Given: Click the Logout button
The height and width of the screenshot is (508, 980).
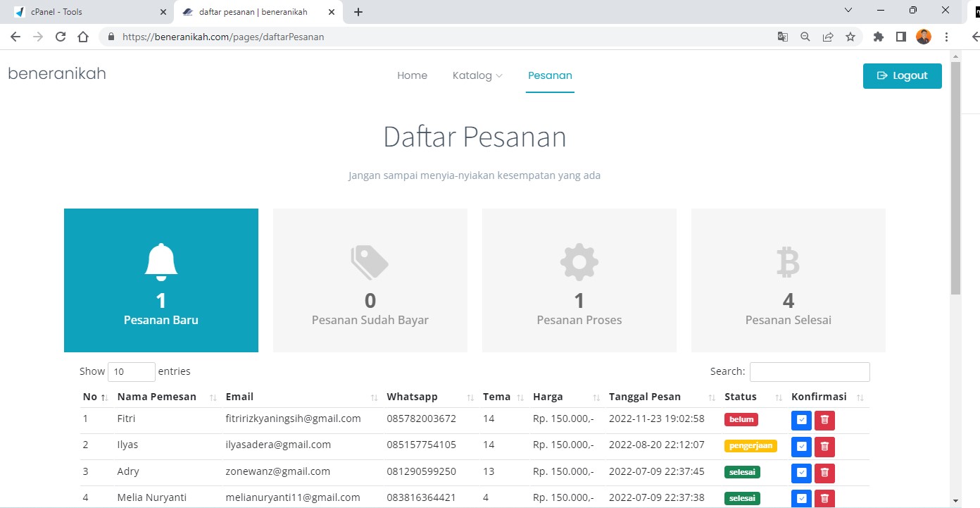Looking at the screenshot, I should (x=902, y=75).
